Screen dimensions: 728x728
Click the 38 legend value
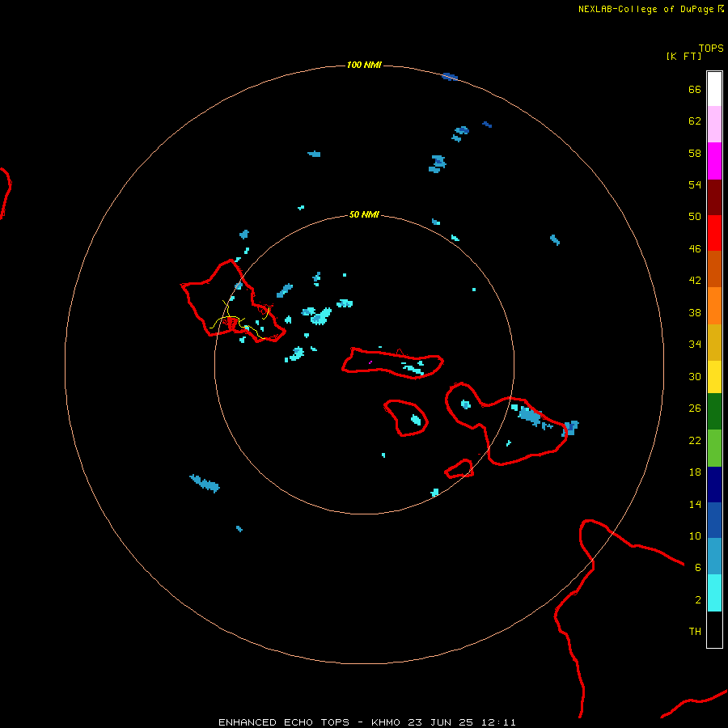[x=695, y=313]
